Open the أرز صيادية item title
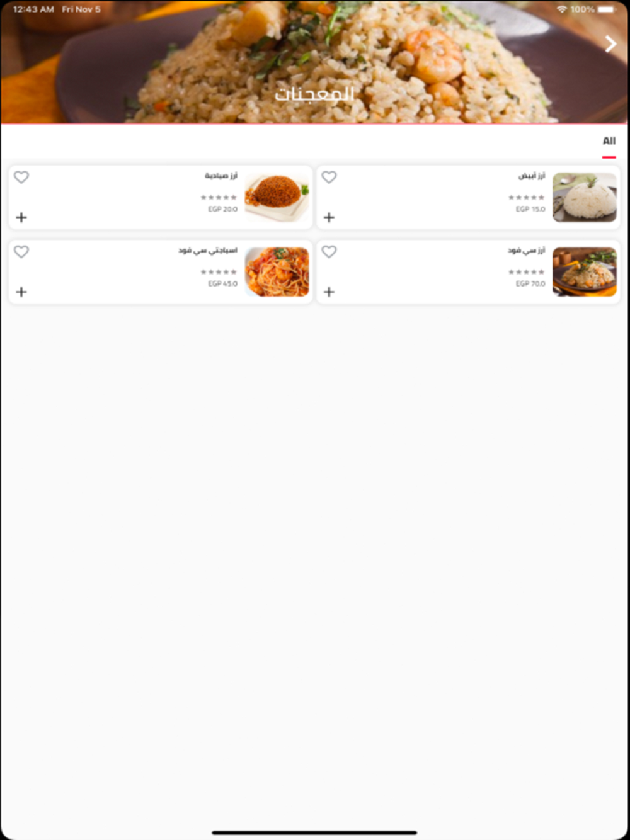 tap(220, 176)
